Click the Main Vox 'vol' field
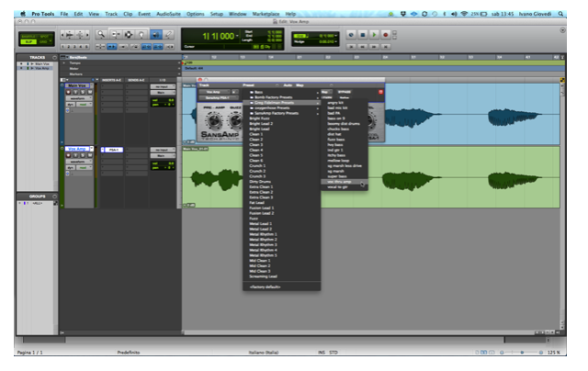Screen dimensions: 588x371 (x=163, y=100)
